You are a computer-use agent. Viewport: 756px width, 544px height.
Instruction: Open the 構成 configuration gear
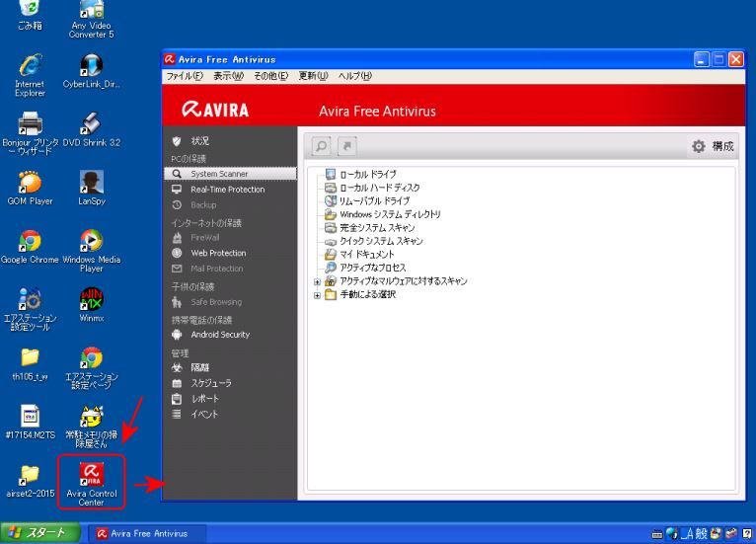[x=713, y=146]
